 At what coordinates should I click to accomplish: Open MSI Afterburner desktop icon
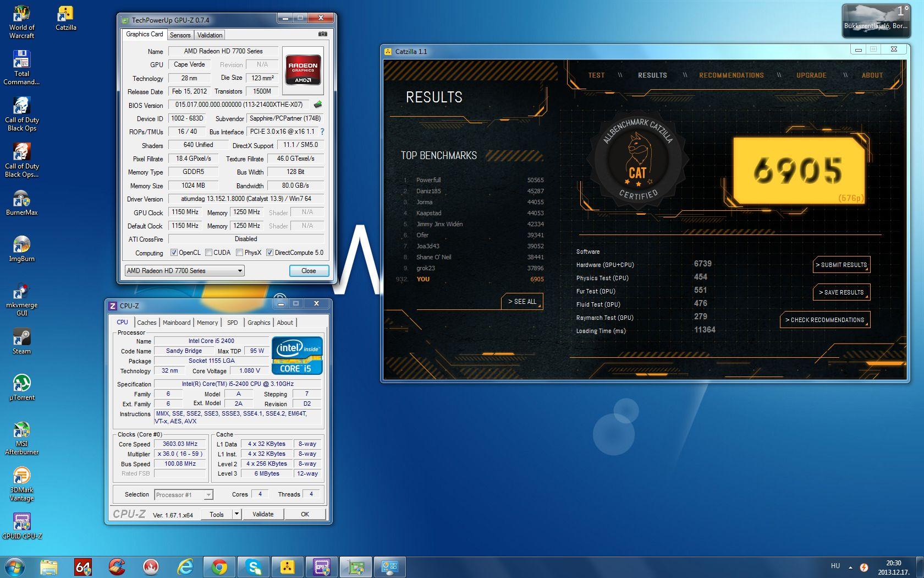[21, 438]
